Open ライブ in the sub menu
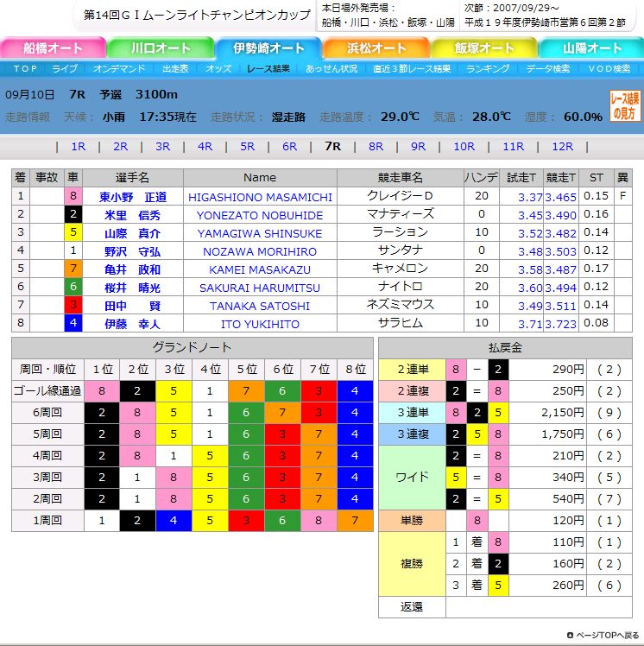 click(x=65, y=68)
